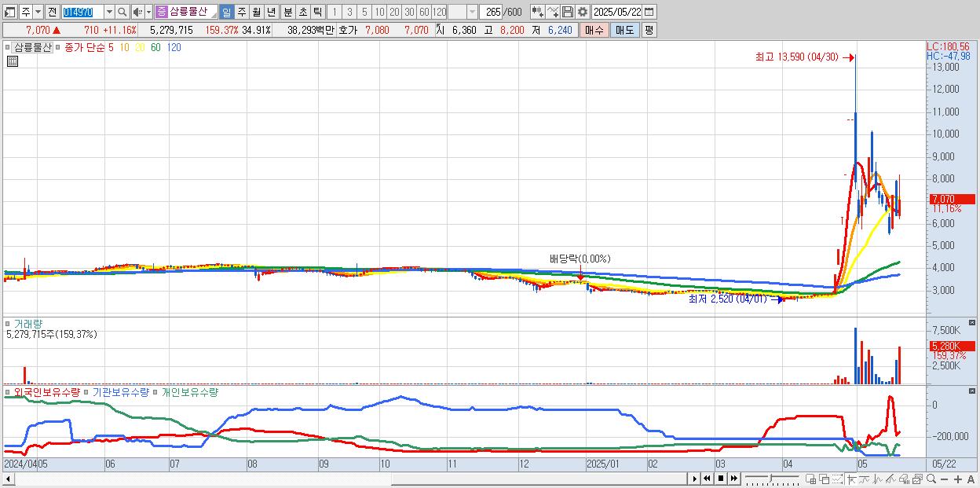
Task: Click the letter A auto-scale icon
Action: click(971, 479)
